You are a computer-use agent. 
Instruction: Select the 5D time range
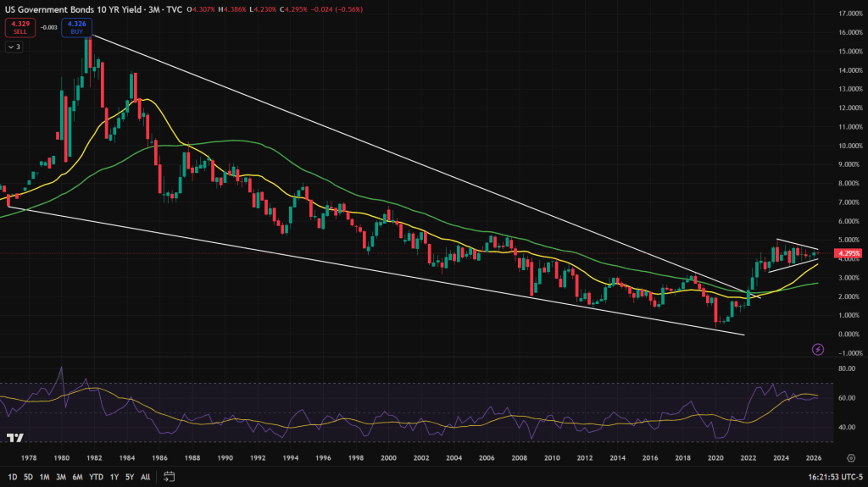[28, 476]
